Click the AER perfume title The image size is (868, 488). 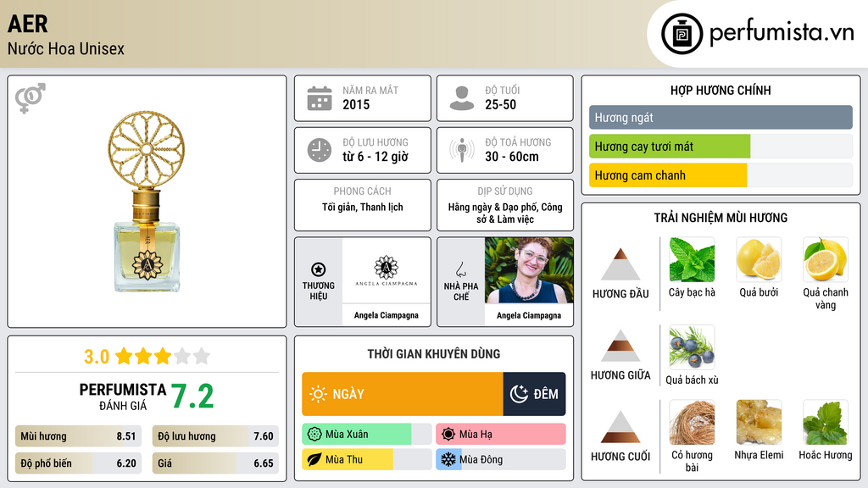[28, 24]
